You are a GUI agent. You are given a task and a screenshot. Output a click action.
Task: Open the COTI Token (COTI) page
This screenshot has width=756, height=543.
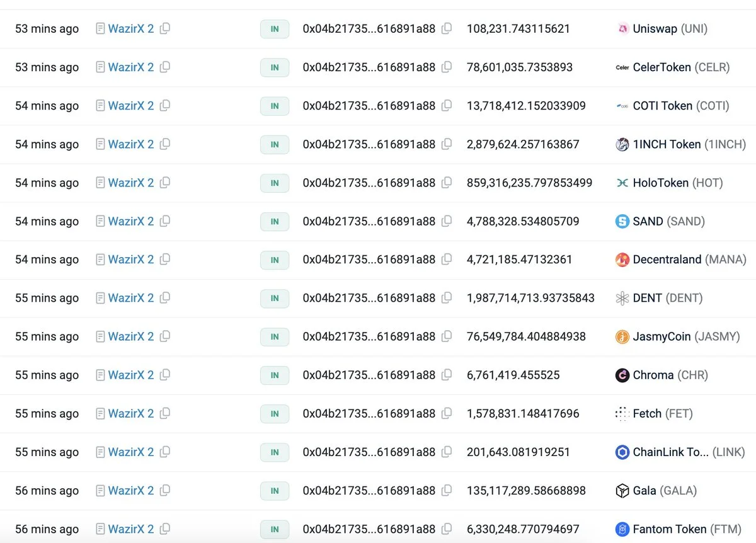(x=681, y=105)
